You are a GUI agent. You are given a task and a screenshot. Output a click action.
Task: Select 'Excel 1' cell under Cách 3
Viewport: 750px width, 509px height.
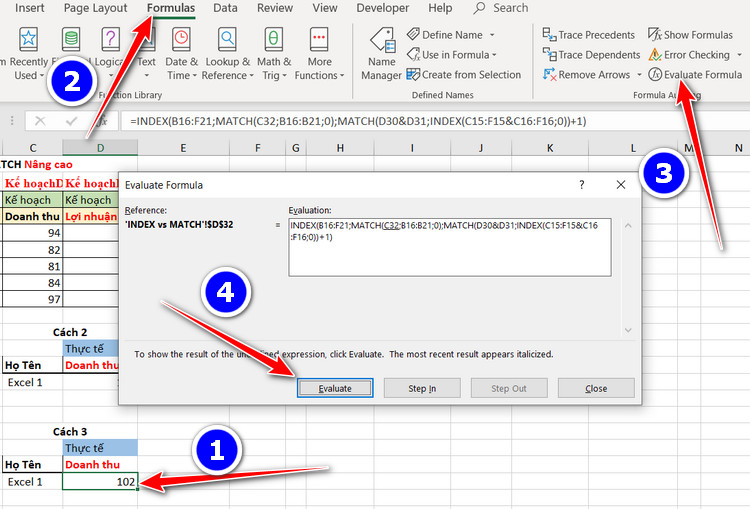(x=33, y=481)
